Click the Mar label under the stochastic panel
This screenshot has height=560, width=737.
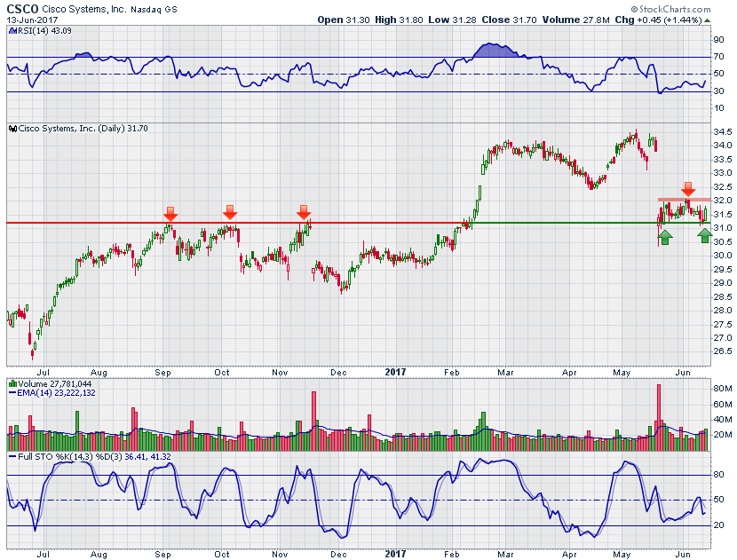[x=505, y=555]
